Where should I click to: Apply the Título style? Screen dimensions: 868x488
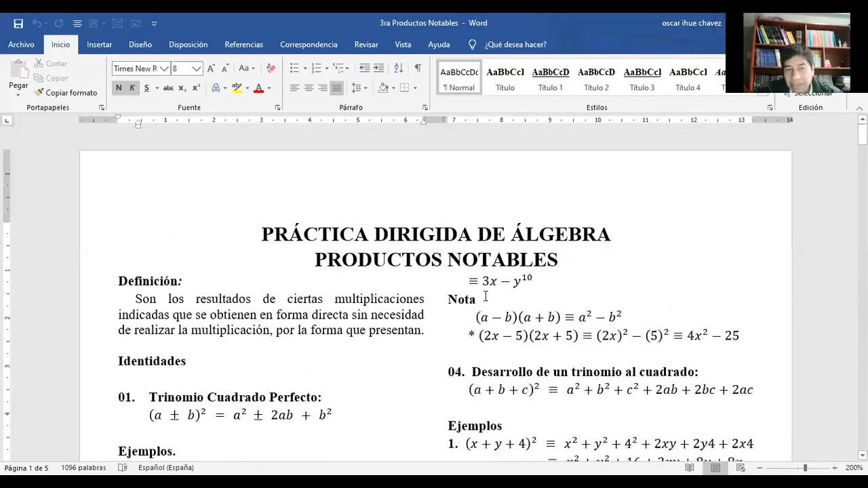tap(505, 79)
